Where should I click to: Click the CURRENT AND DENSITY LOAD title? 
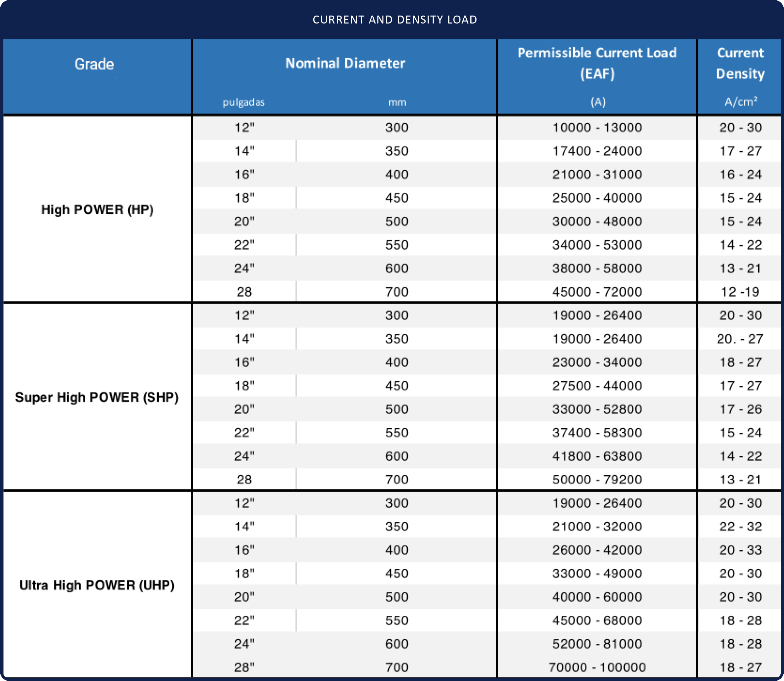click(x=395, y=20)
